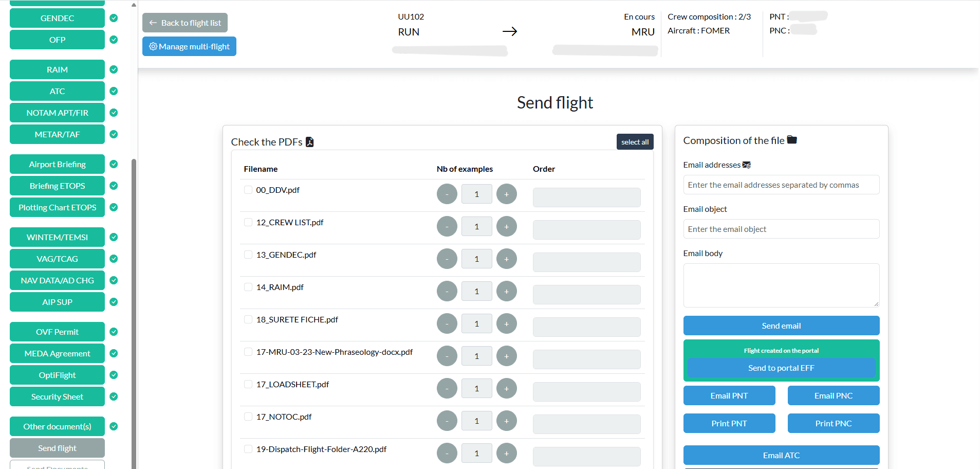Send flight to portal EFF

(x=781, y=368)
